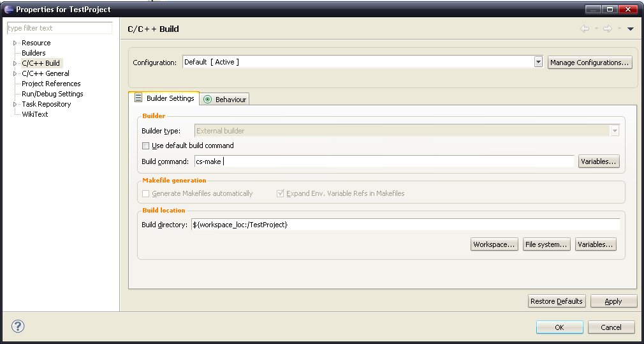Viewport: 644px width, 344px height.
Task: Click the Build command text field
Action: (384, 161)
